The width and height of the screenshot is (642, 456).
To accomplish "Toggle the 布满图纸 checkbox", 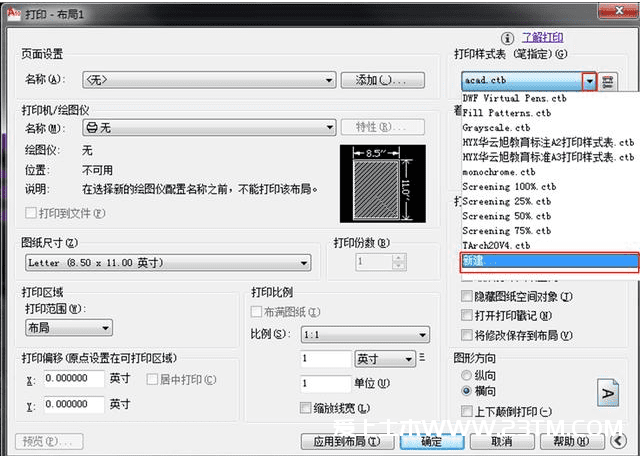I will [x=256, y=312].
